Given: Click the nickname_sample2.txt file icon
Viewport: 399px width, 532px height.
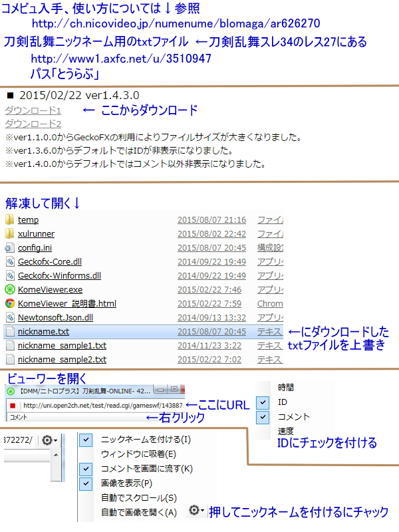Looking at the screenshot, I should pos(10,359).
